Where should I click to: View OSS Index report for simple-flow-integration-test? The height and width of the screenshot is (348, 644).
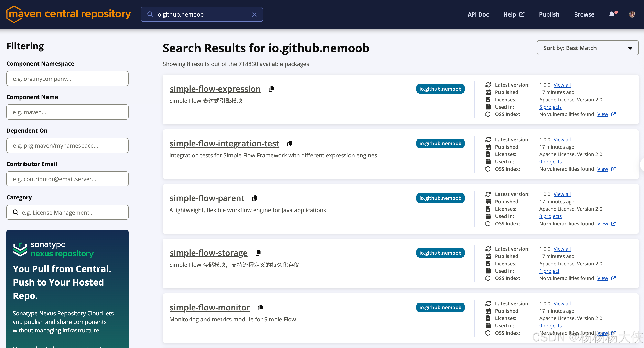[x=602, y=169]
